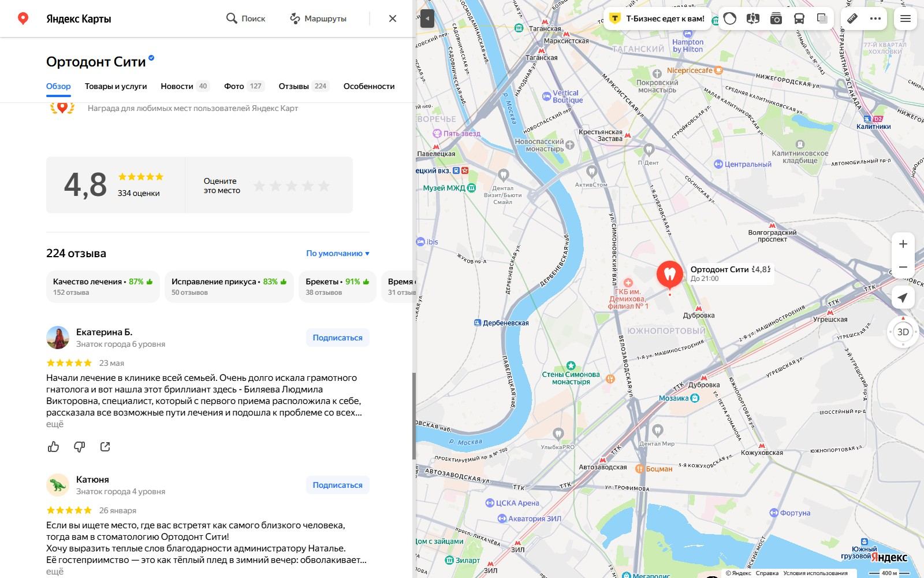
Task: Expand Катюня's review with ещё
Action: (55, 572)
